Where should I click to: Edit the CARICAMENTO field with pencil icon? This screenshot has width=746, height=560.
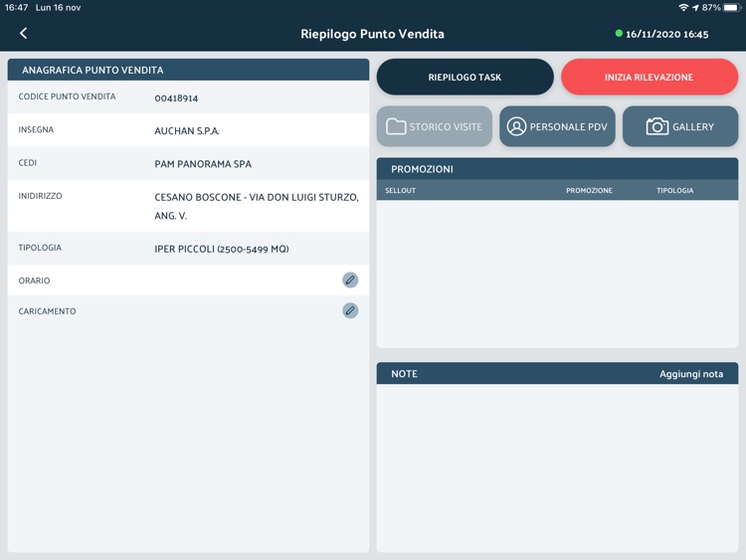coord(350,310)
